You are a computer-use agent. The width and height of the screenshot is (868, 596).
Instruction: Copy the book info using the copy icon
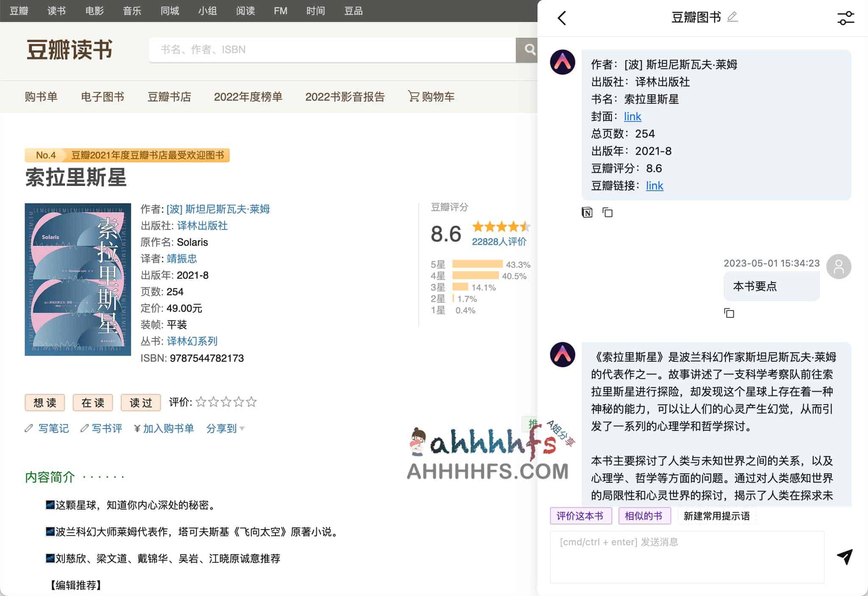608,212
